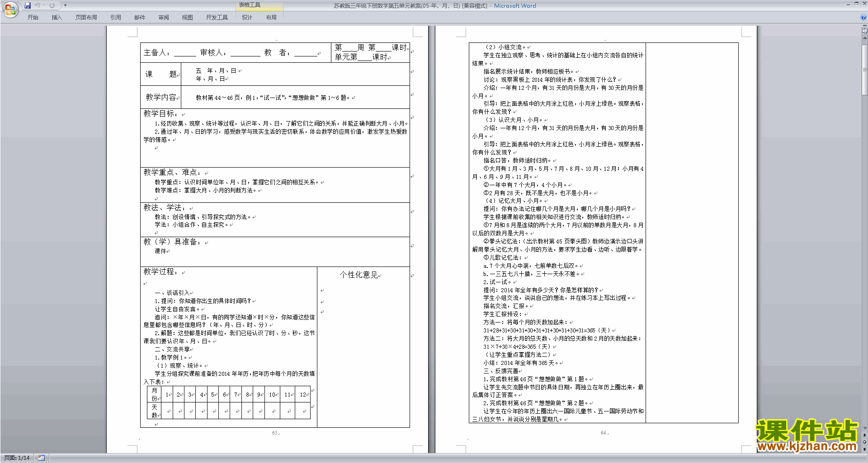Viewport: 868px width, 463px height.
Task: Click the heading 教法、学法：
Action: point(165,208)
